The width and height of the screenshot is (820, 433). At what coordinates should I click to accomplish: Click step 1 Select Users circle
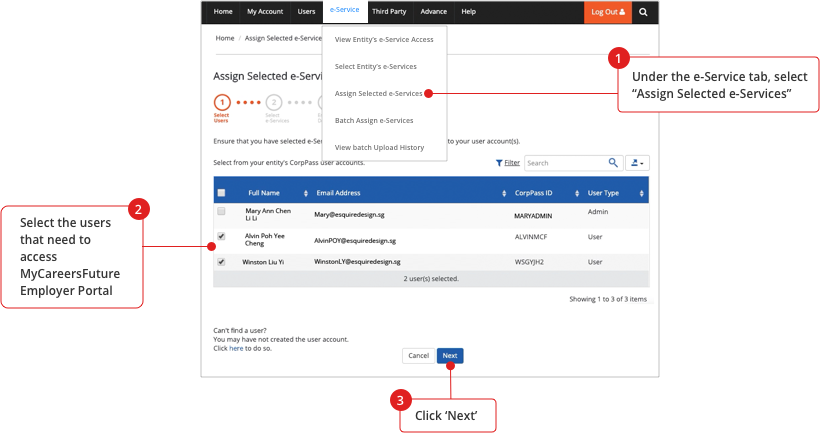[x=222, y=102]
